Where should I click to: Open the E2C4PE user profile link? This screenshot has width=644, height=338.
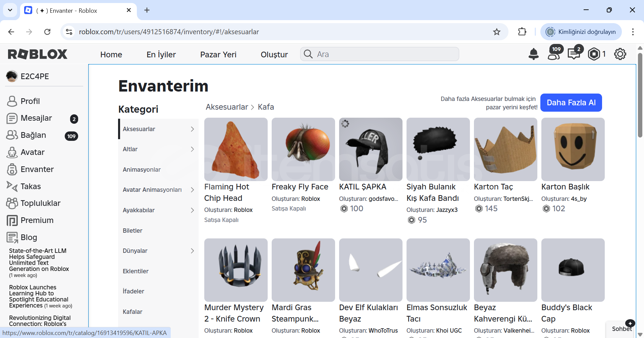coord(28,76)
